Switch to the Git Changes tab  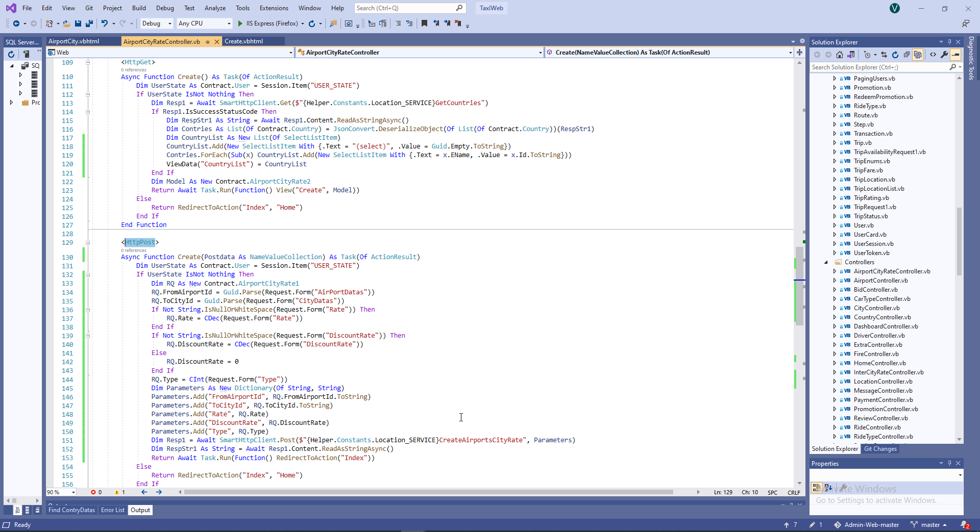(x=880, y=449)
